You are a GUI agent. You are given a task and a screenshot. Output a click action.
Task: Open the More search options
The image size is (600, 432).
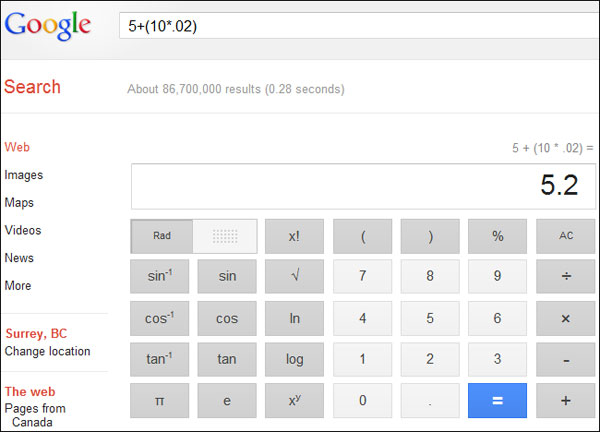(x=18, y=286)
